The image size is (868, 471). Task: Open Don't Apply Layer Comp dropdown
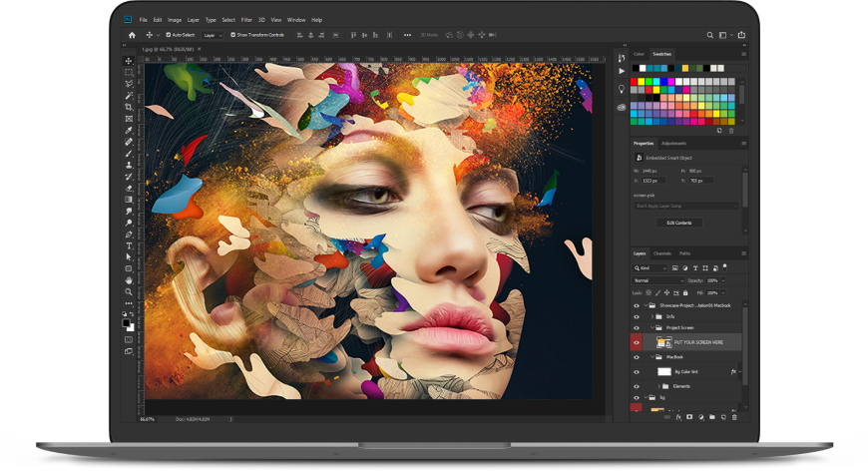685,206
